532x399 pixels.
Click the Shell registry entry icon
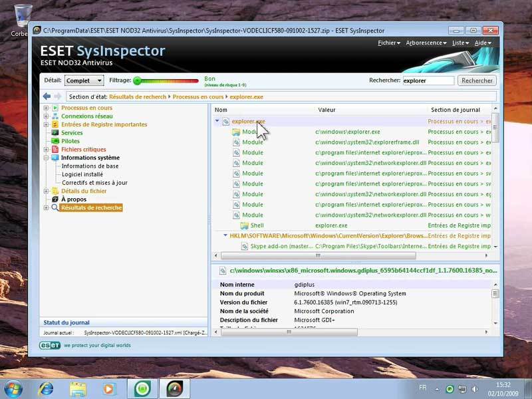[244, 225]
